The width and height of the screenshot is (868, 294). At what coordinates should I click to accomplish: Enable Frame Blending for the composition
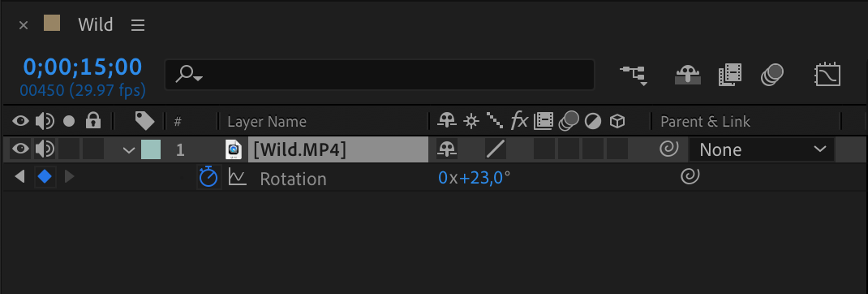click(x=729, y=75)
